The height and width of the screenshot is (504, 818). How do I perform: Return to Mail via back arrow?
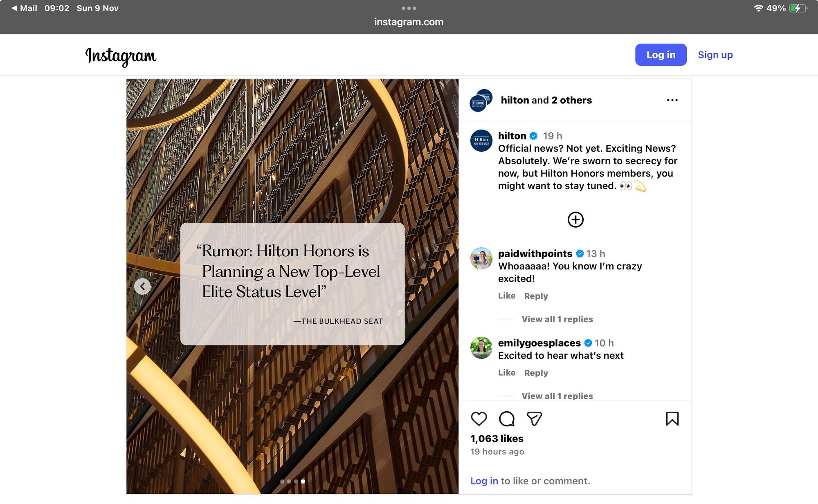coord(24,8)
